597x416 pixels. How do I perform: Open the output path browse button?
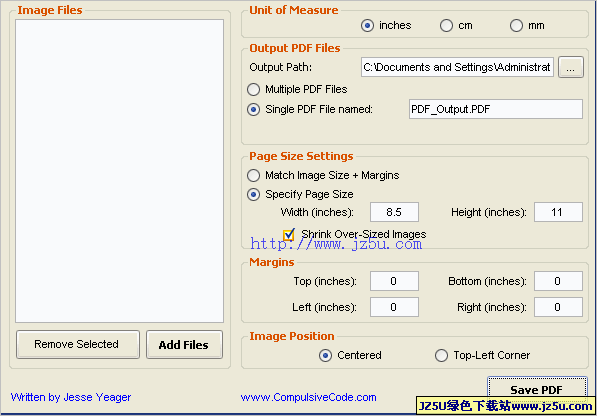pyautogui.click(x=571, y=67)
